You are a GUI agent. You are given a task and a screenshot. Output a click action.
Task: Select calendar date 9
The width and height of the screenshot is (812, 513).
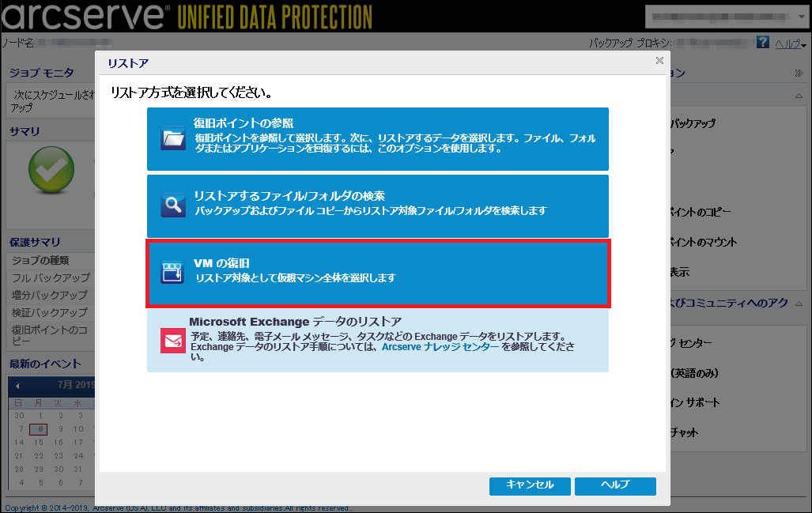(61, 429)
